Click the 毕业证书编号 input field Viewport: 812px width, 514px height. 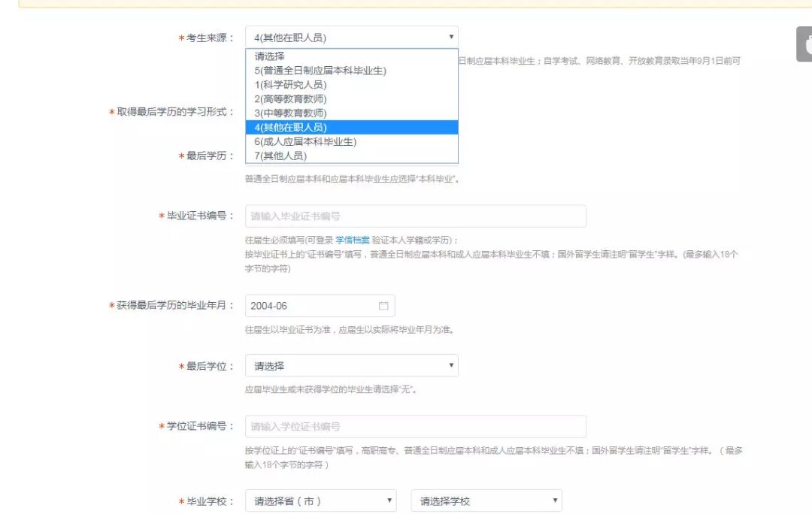pyautogui.click(x=415, y=216)
